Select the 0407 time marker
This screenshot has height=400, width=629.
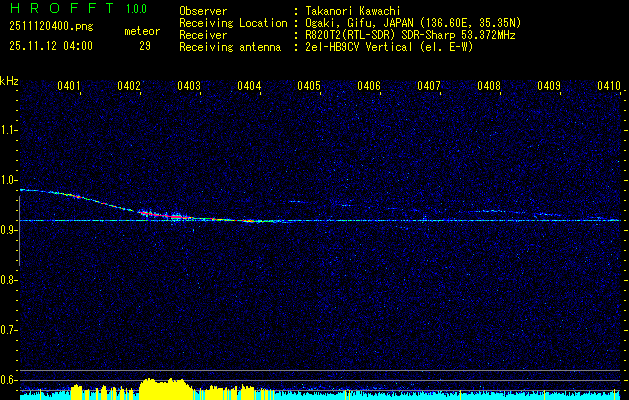coord(429,87)
